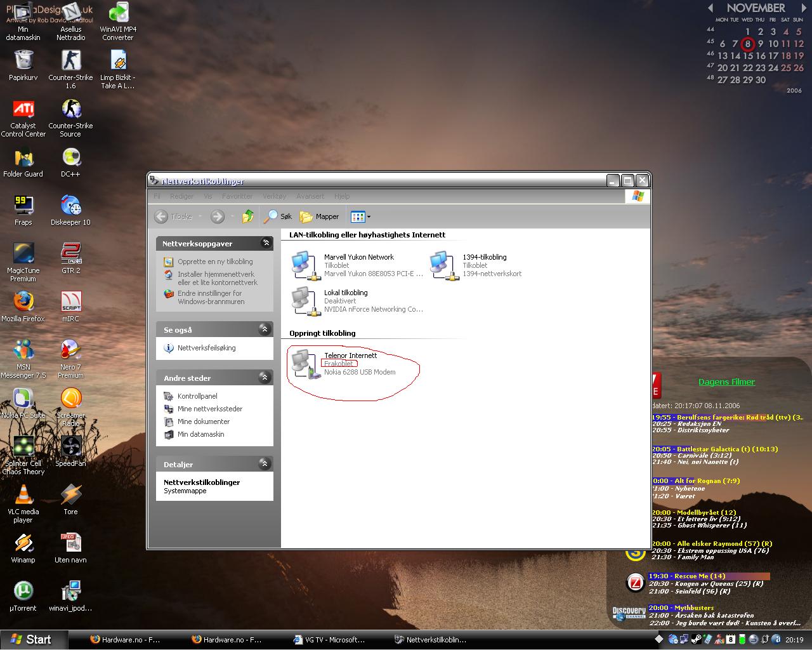Open MSN Messenger 7.5 icon
Screen dimensions: 812x650
tap(23, 359)
